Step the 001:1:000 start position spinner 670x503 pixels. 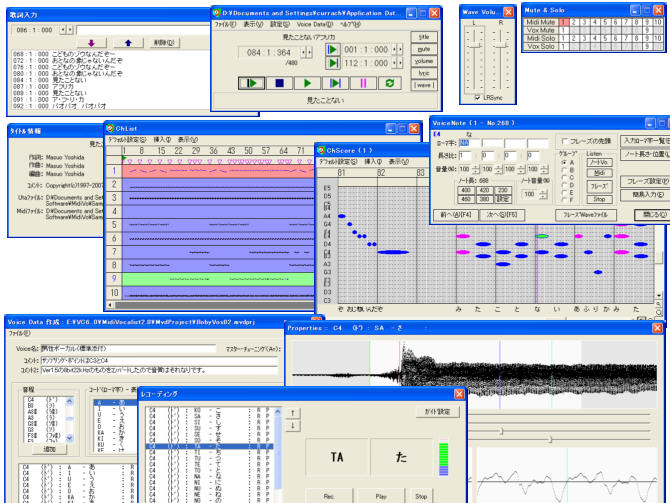click(x=397, y=50)
